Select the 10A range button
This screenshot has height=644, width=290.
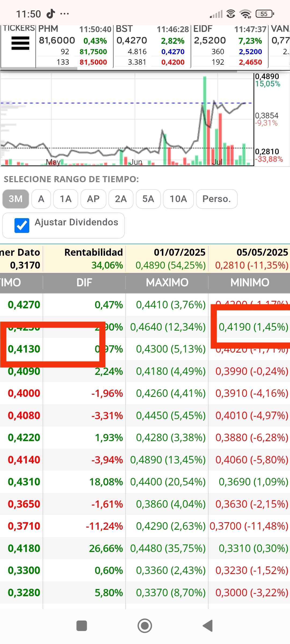(178, 199)
